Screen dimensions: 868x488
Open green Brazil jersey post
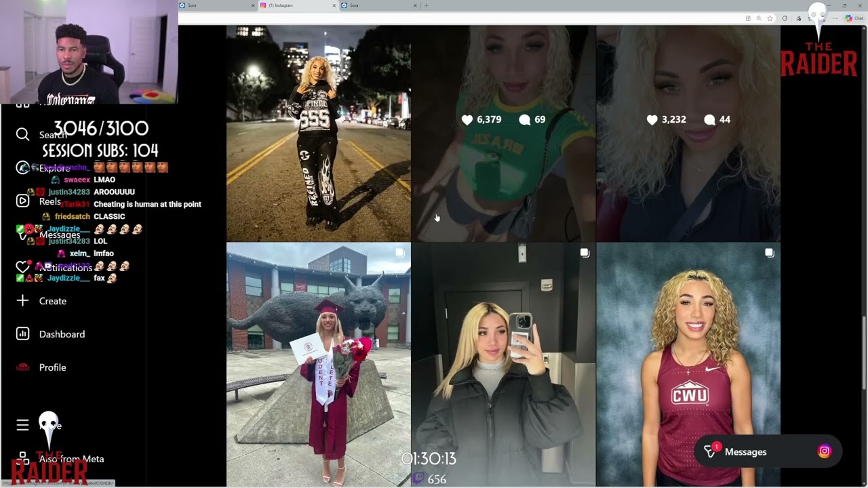(504, 133)
